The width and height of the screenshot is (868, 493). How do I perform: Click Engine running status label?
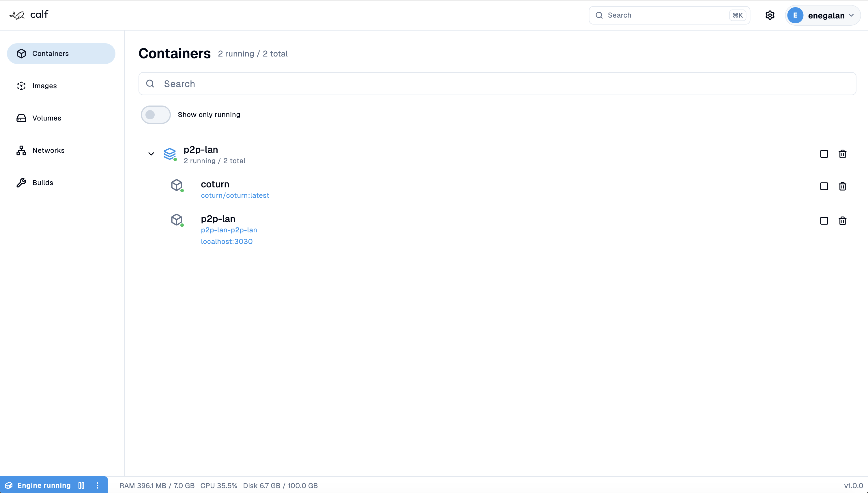pos(44,485)
